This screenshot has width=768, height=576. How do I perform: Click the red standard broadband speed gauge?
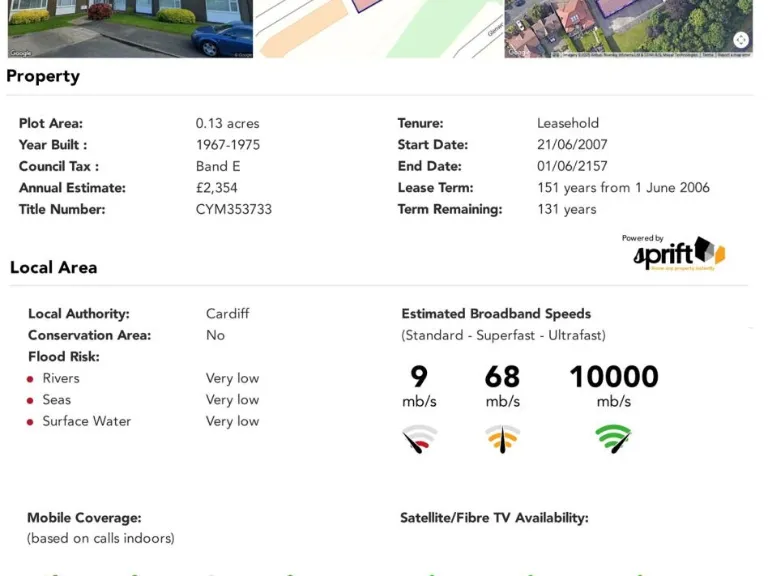419,438
